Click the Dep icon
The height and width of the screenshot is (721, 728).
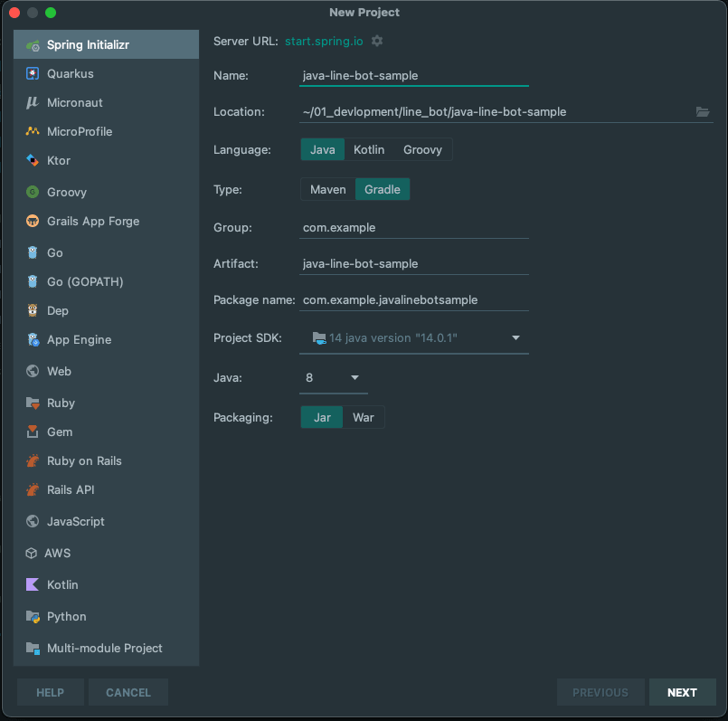[x=33, y=310]
